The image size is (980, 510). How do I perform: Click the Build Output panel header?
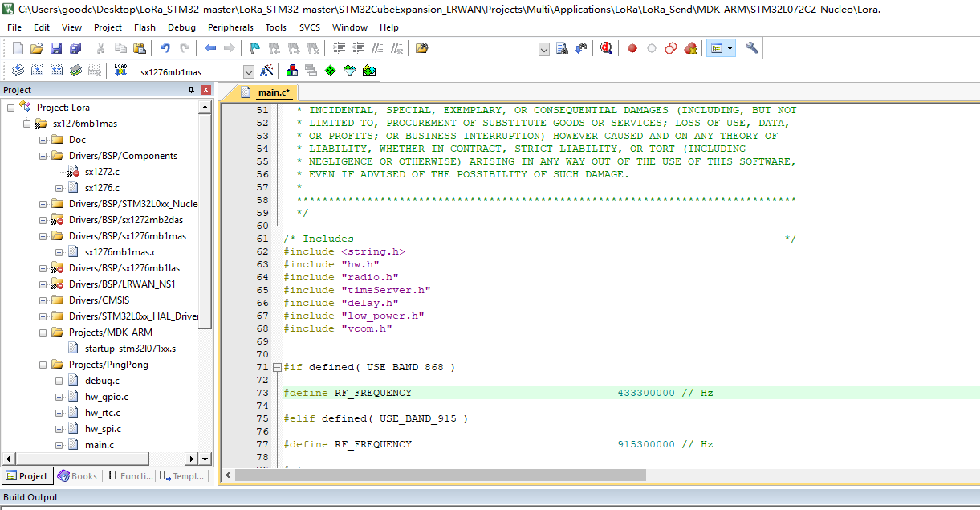coord(490,497)
